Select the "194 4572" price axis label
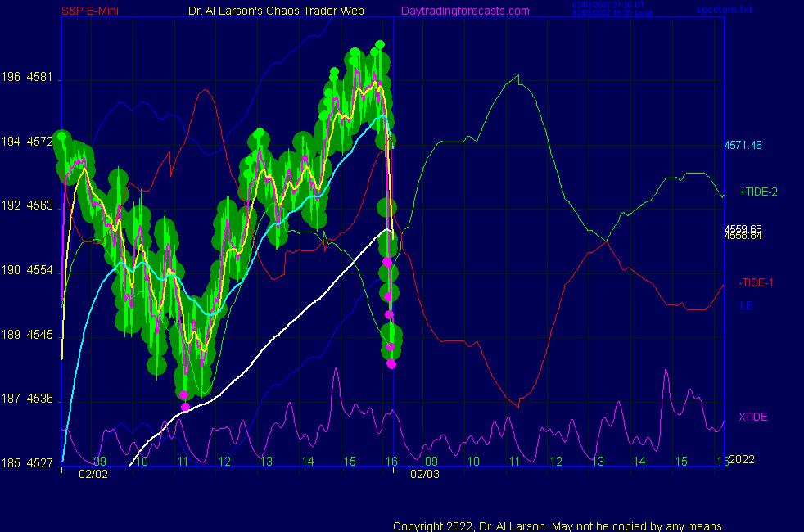Screen dimensions: 804x532 (x=27, y=142)
